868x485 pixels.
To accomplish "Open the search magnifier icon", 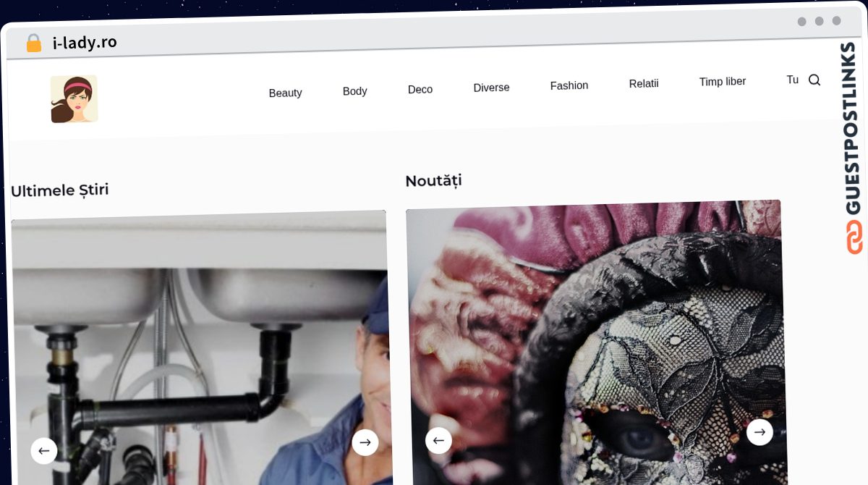I will pyautogui.click(x=814, y=80).
